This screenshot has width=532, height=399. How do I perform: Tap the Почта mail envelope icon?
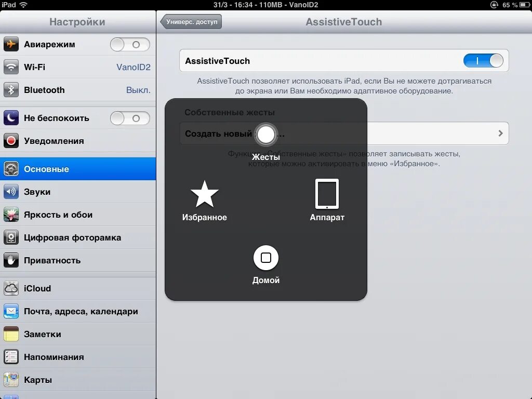coord(11,311)
